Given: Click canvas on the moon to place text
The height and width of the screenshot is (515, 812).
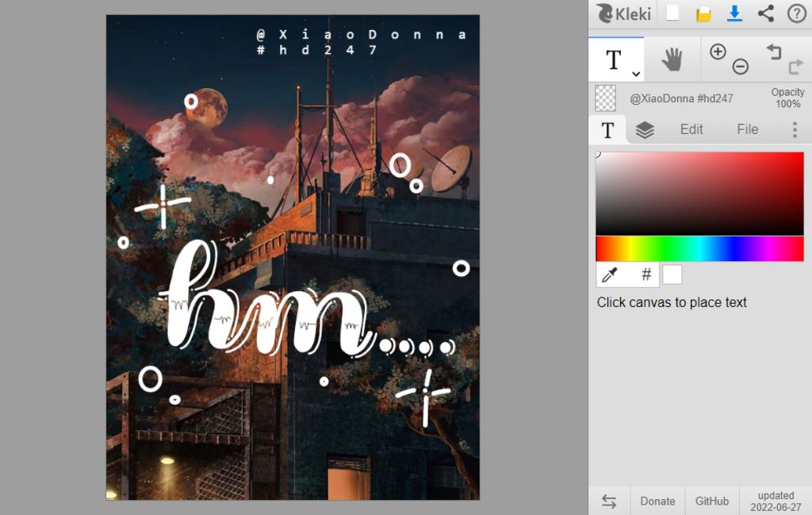Looking at the screenshot, I should pos(207,108).
